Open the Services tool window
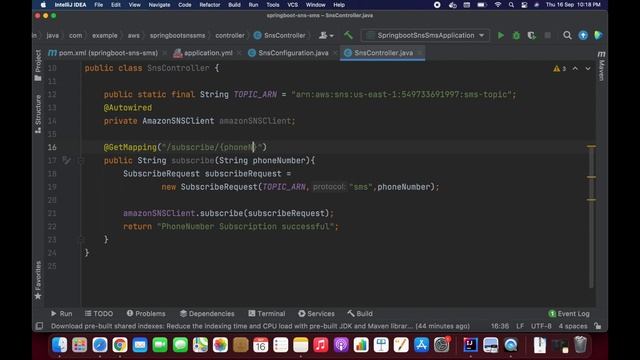 click(x=316, y=313)
